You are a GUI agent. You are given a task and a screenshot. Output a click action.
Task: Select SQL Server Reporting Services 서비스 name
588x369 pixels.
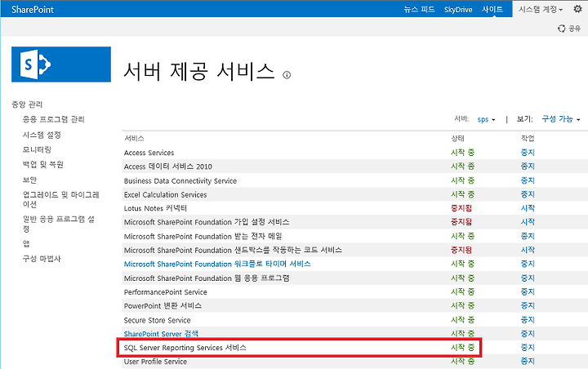click(185, 348)
